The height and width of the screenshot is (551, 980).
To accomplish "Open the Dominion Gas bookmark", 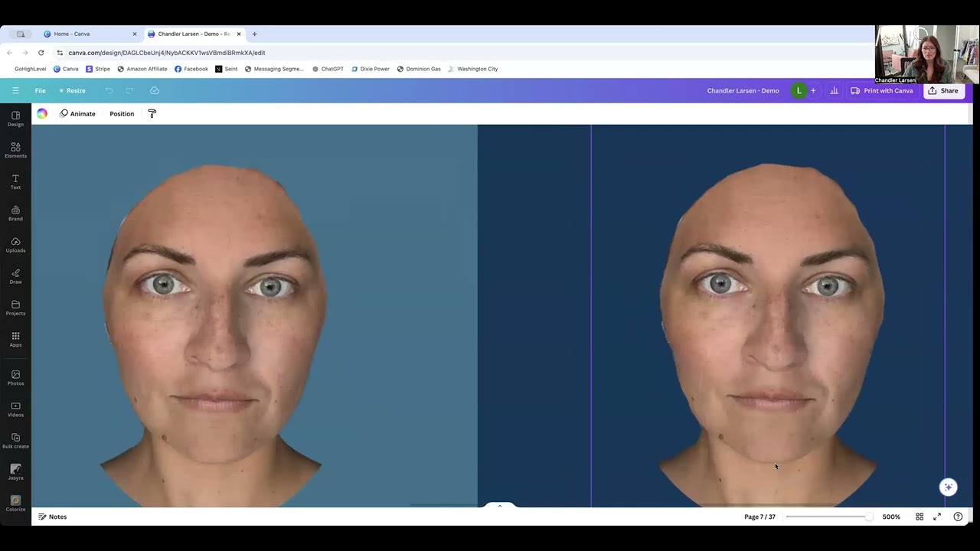I will (x=419, y=69).
